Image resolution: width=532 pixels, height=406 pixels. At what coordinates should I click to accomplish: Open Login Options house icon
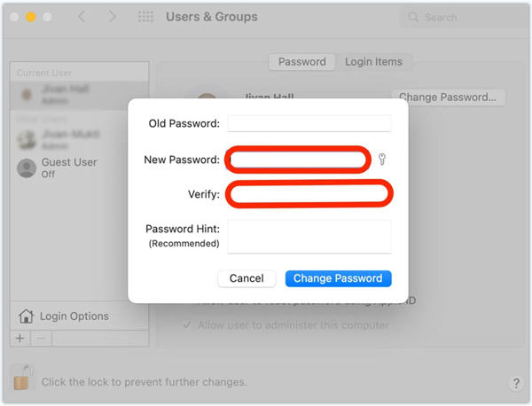(26, 316)
